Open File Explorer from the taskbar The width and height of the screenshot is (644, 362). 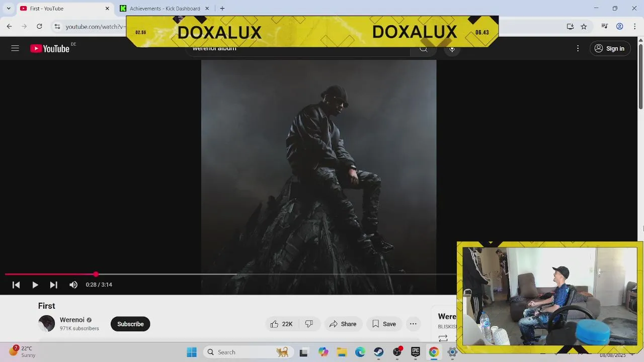coord(342,352)
